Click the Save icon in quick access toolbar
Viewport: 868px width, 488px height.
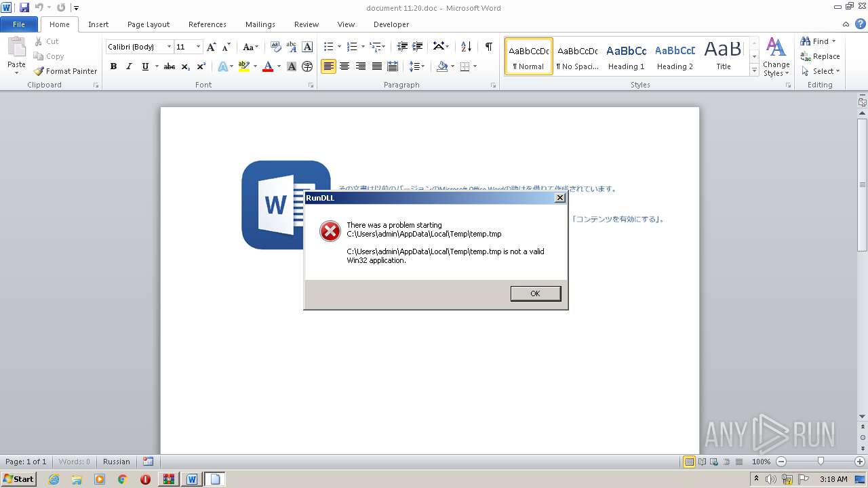point(24,7)
